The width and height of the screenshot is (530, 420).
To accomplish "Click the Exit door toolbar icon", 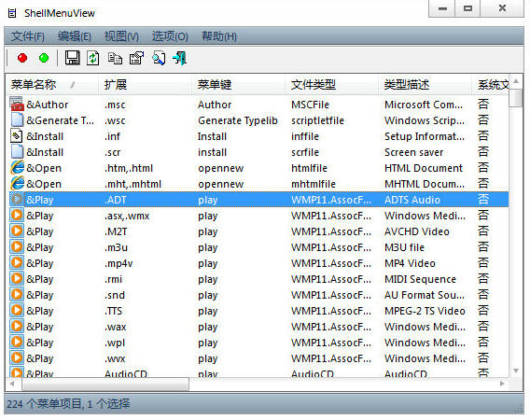I will [180, 58].
